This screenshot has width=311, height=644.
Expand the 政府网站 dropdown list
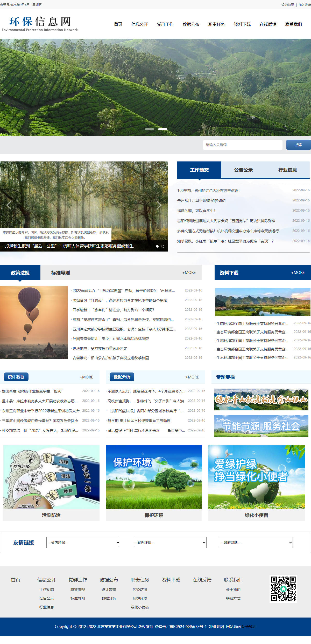point(256,543)
